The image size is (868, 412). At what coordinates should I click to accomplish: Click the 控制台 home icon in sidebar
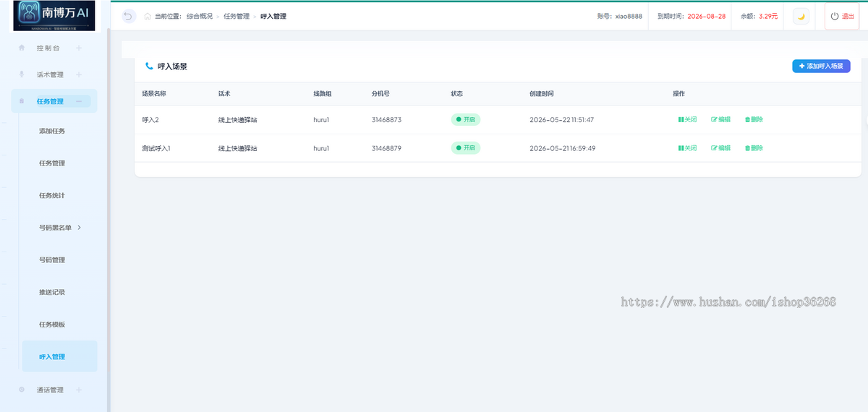click(x=22, y=48)
